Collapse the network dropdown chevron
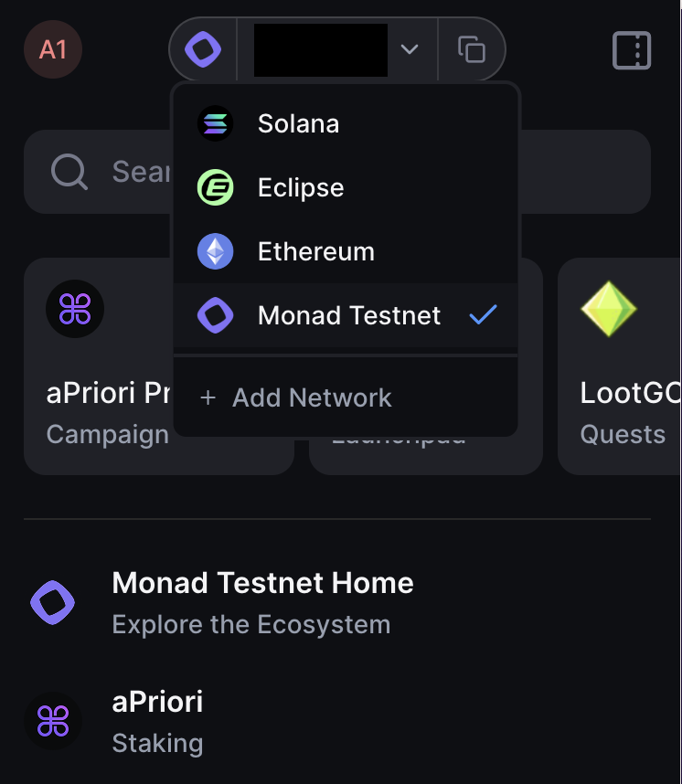The width and height of the screenshot is (682, 784). point(410,49)
